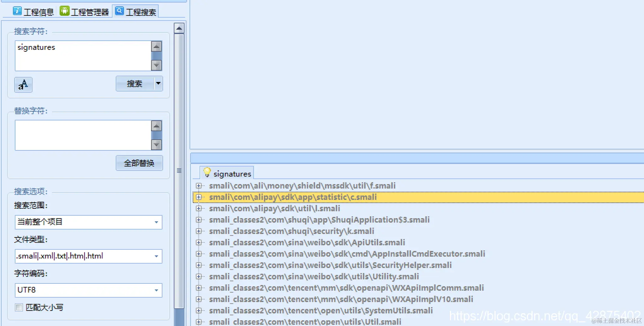644x326 pixels.
Task: Click replace field scrollbar down arrow
Action: (x=156, y=145)
